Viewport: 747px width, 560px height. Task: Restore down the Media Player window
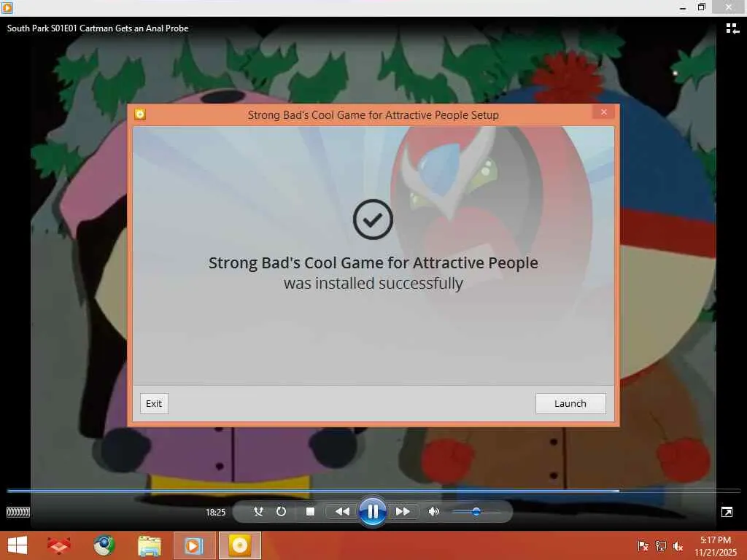coord(701,7)
